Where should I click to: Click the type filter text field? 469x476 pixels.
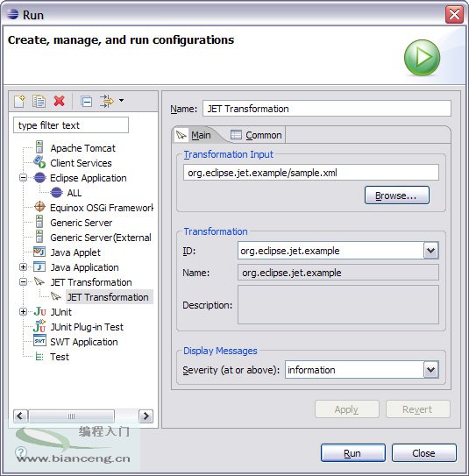(x=71, y=125)
